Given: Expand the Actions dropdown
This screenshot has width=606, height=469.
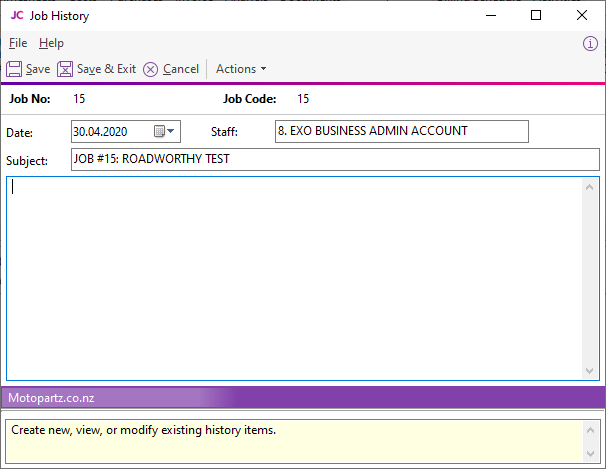Looking at the screenshot, I should point(241,69).
